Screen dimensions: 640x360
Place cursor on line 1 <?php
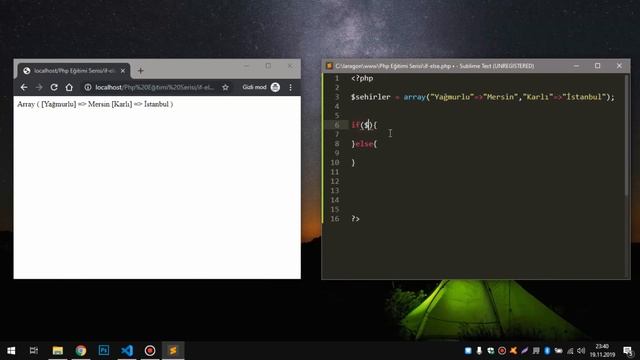(x=362, y=78)
